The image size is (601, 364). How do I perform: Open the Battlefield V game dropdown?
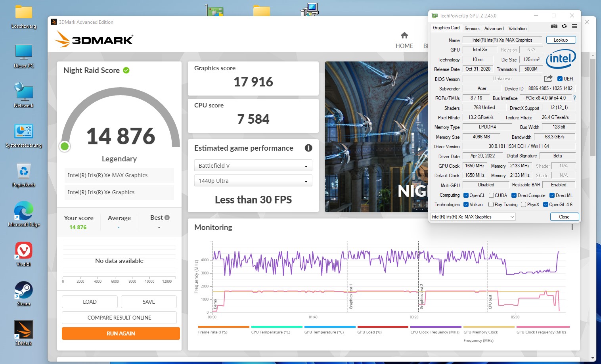point(253,165)
